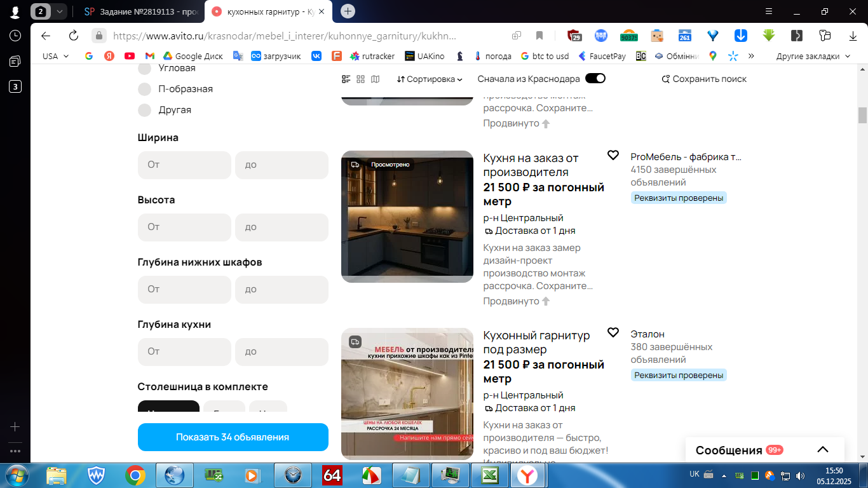Click Глубина нижних шкафов От field

pyautogui.click(x=184, y=289)
